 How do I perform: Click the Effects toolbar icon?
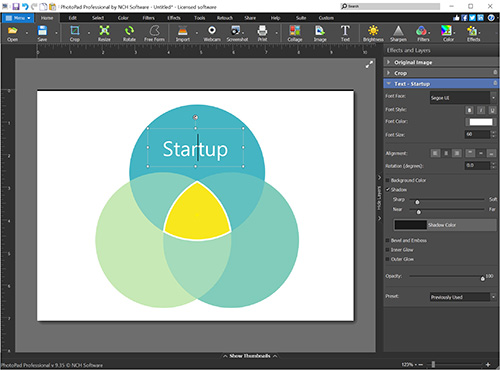[473, 33]
